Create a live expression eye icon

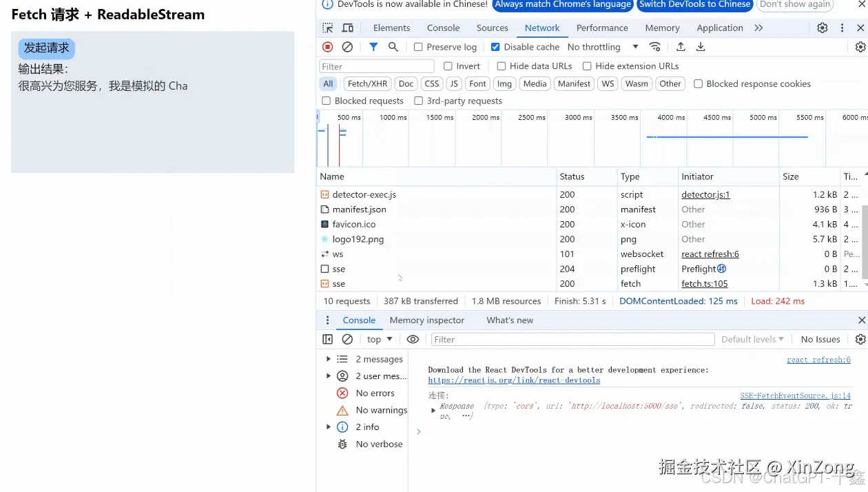[413, 339]
